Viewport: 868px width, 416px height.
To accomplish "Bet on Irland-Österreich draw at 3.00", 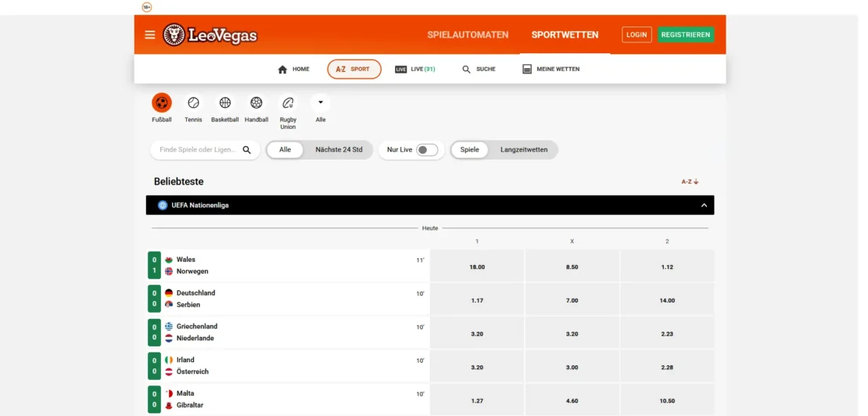I will click(572, 368).
